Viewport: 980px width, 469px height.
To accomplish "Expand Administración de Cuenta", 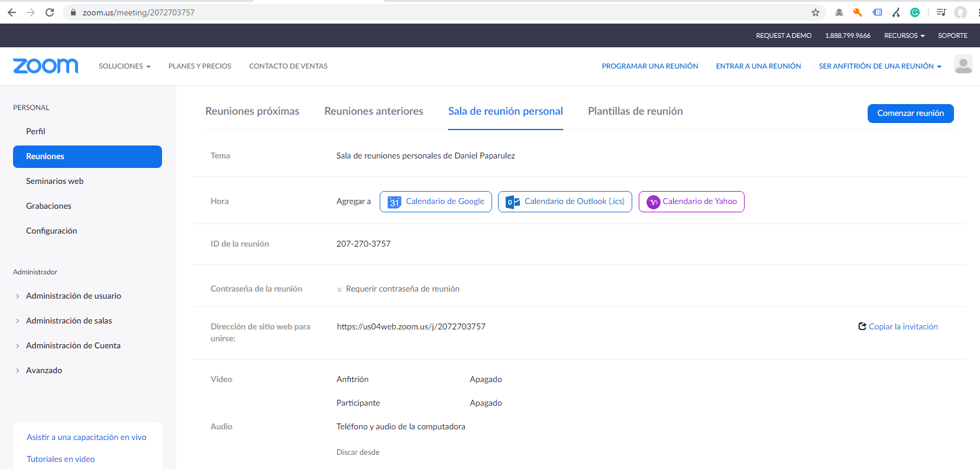I will pyautogui.click(x=73, y=345).
